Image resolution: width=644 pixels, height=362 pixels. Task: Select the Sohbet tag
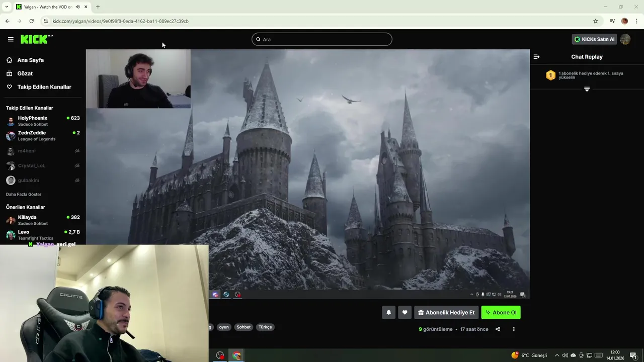(244, 327)
